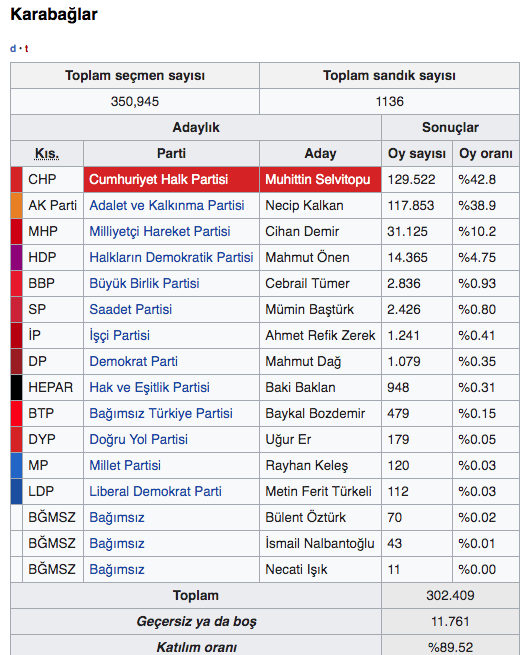The image size is (521, 655).
Task: Select the ballot box count 1136 cell
Action: (389, 102)
